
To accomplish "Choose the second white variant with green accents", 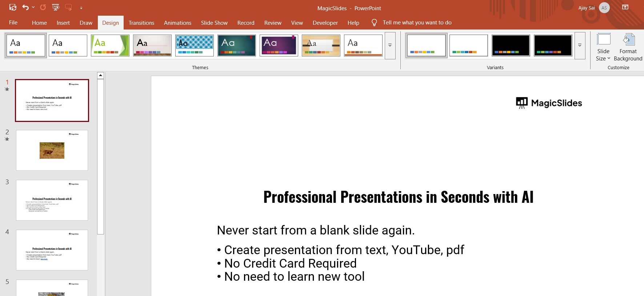I will coord(469,46).
